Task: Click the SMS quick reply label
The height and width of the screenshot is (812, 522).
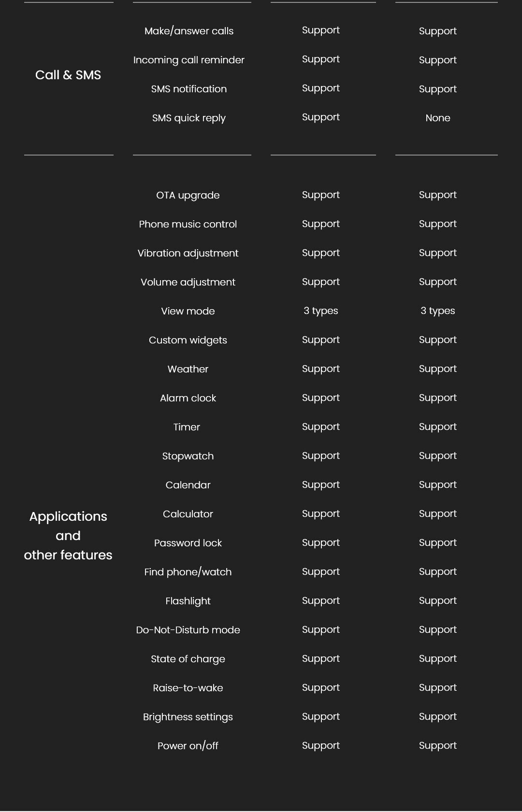Action: (189, 118)
